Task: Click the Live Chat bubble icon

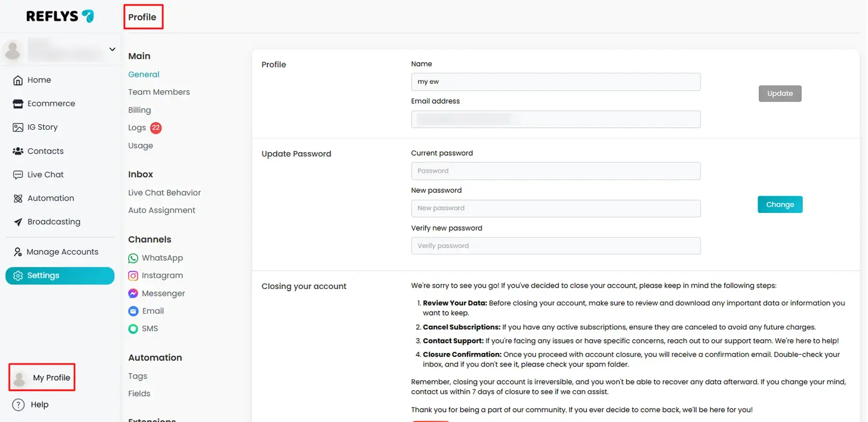Action: [x=18, y=175]
